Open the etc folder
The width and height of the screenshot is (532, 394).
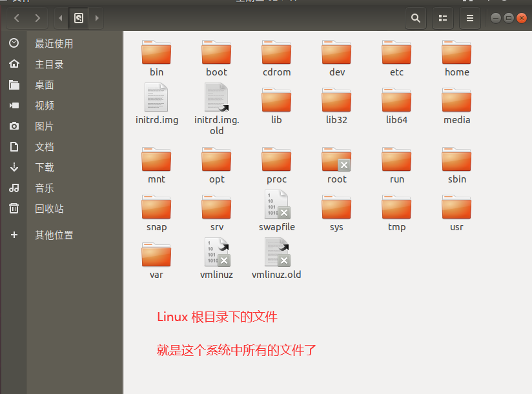click(x=396, y=54)
